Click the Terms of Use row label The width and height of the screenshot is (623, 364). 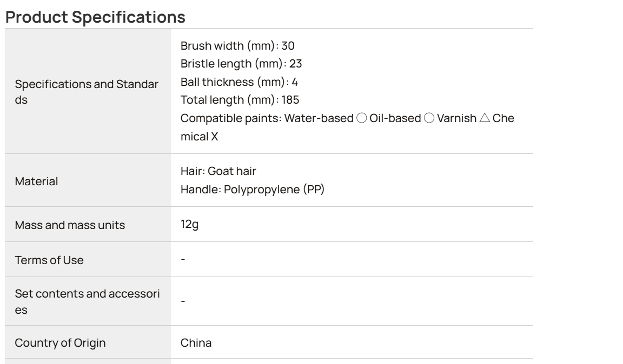tap(49, 260)
